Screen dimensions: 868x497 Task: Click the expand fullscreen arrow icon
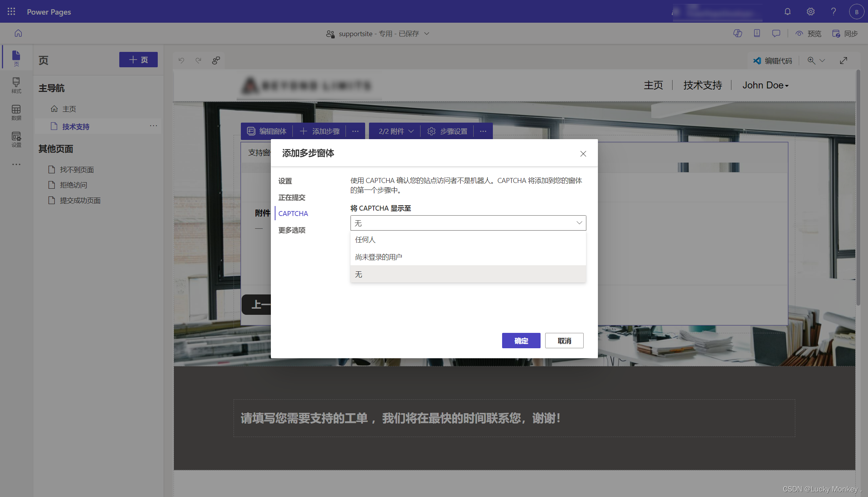click(843, 60)
